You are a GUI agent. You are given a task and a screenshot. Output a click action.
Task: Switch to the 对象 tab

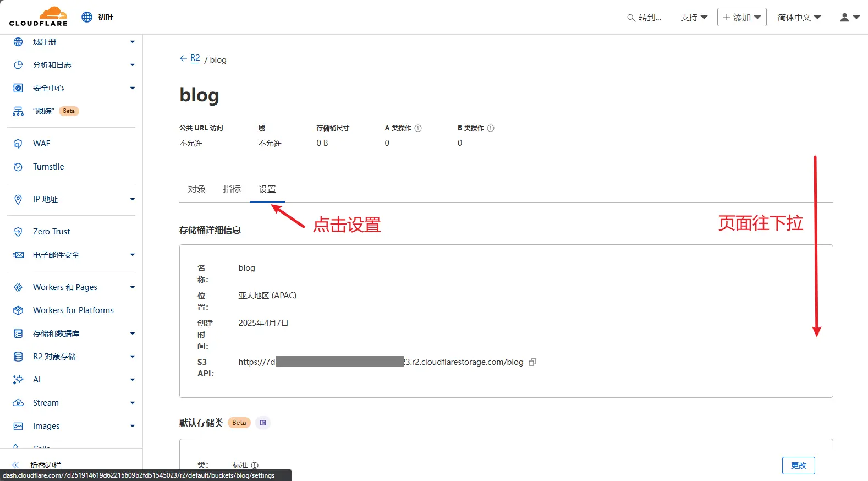point(197,189)
